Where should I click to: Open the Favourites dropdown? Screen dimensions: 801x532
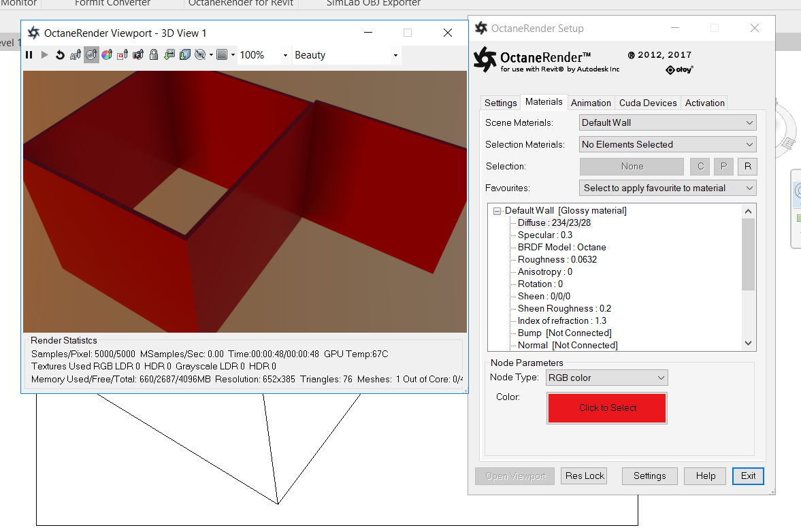coord(668,188)
